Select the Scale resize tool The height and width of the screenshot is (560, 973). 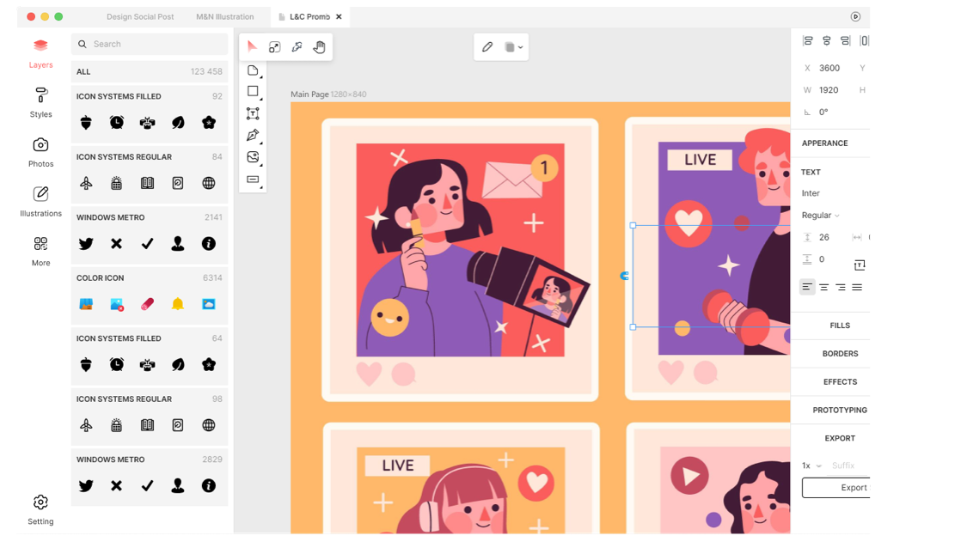tap(274, 47)
